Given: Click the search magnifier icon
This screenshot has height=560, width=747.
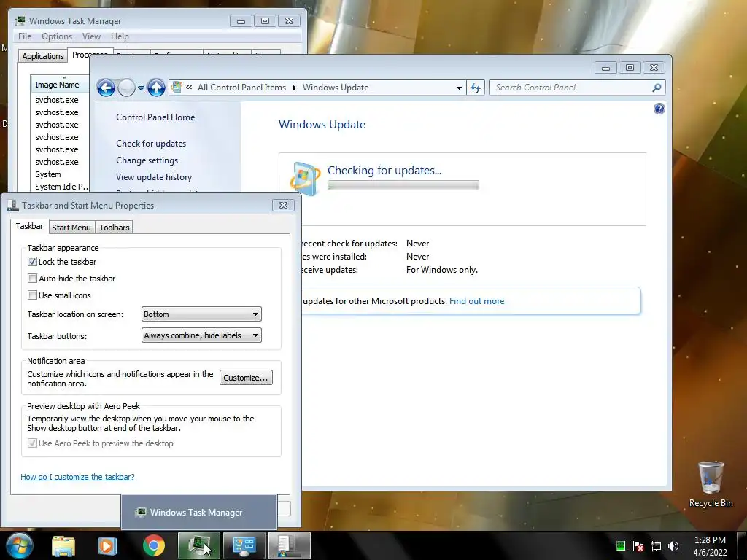Looking at the screenshot, I should (x=657, y=87).
